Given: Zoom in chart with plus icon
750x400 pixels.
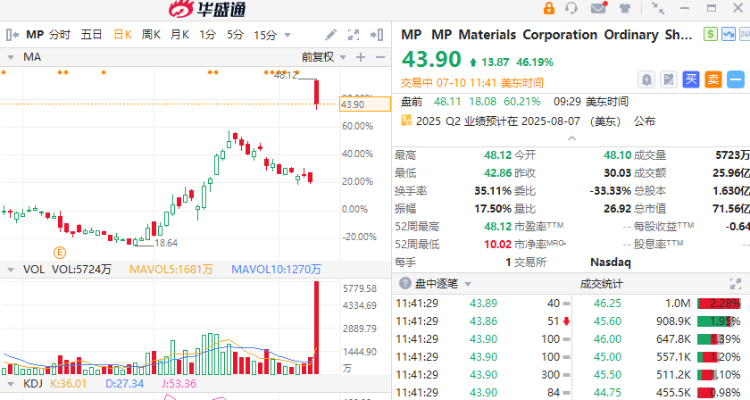Looking at the screenshot, I should click(361, 57).
